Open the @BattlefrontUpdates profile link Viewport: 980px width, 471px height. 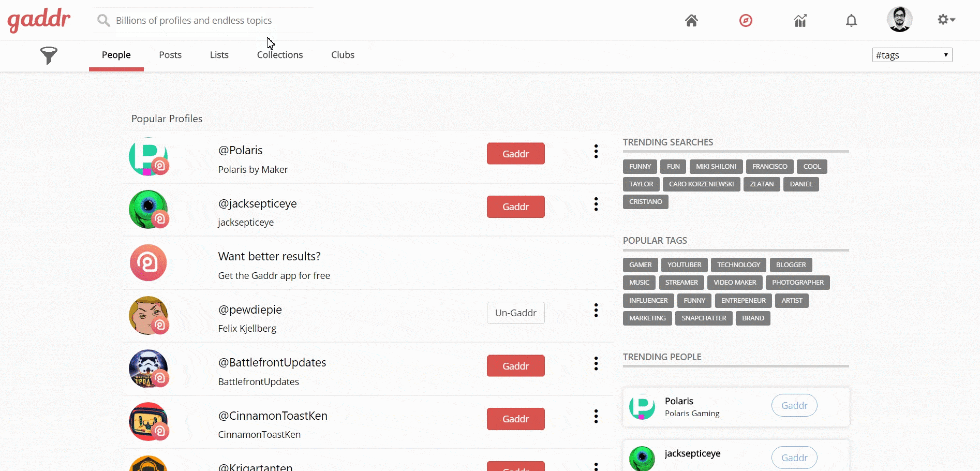(x=272, y=362)
